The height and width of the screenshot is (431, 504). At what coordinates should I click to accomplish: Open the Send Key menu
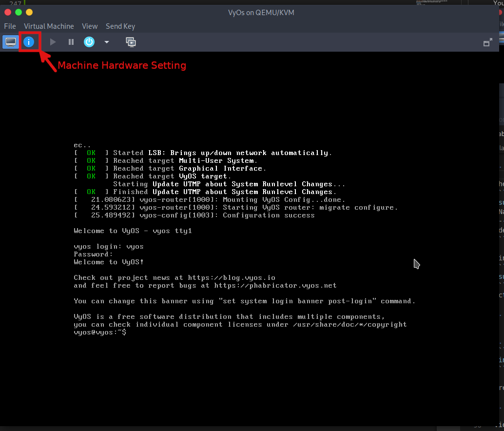[120, 26]
